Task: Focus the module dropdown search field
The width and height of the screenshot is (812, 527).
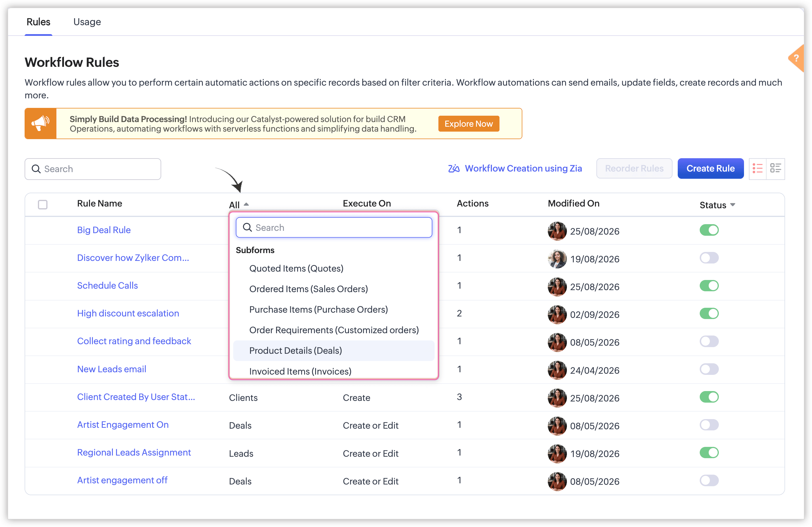Action: click(334, 228)
